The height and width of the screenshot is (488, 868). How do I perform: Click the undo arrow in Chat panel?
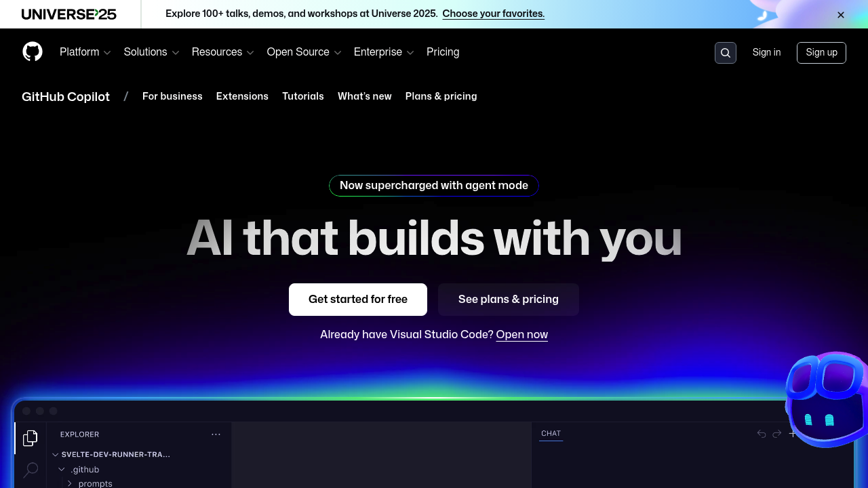(x=762, y=434)
